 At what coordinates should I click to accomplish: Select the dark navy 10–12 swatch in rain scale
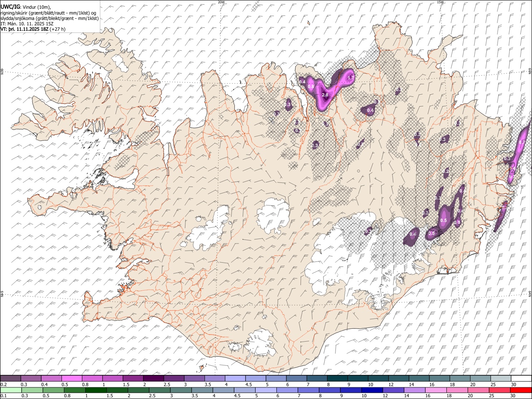372,390
